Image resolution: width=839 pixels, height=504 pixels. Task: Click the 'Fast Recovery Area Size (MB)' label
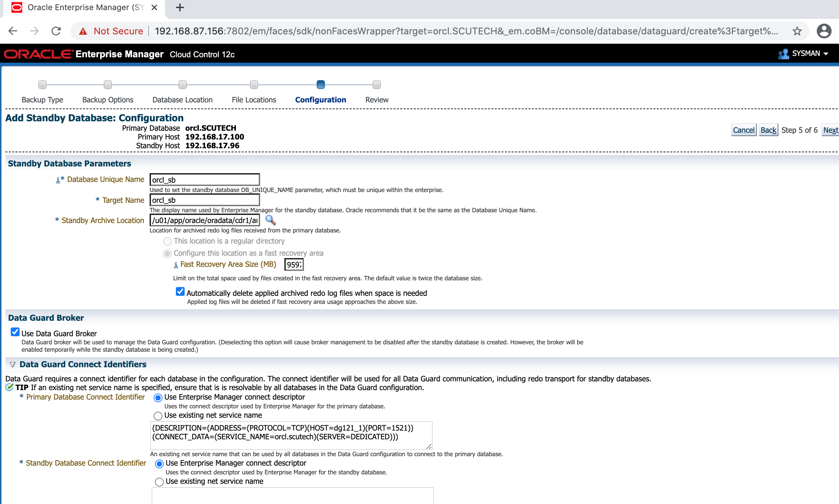pyautogui.click(x=228, y=264)
